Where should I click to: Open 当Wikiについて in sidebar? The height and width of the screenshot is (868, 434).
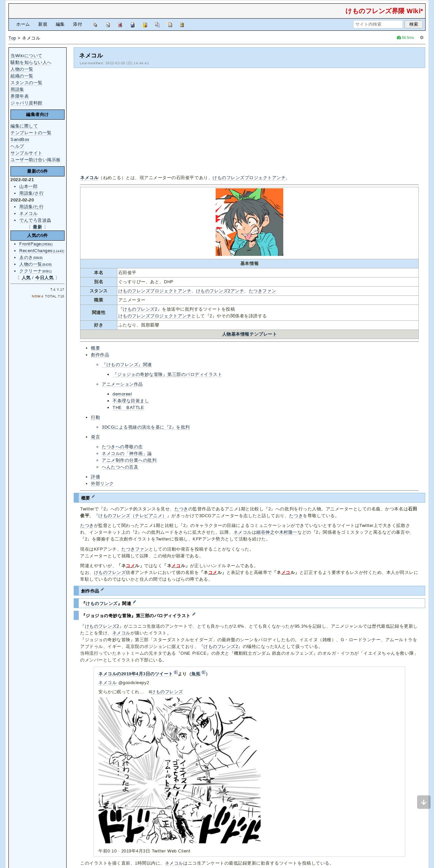[x=26, y=56]
